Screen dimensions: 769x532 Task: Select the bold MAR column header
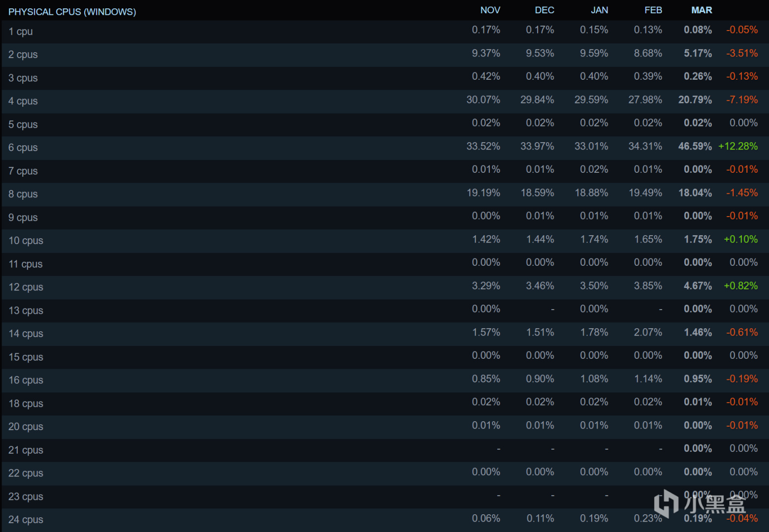coord(701,10)
